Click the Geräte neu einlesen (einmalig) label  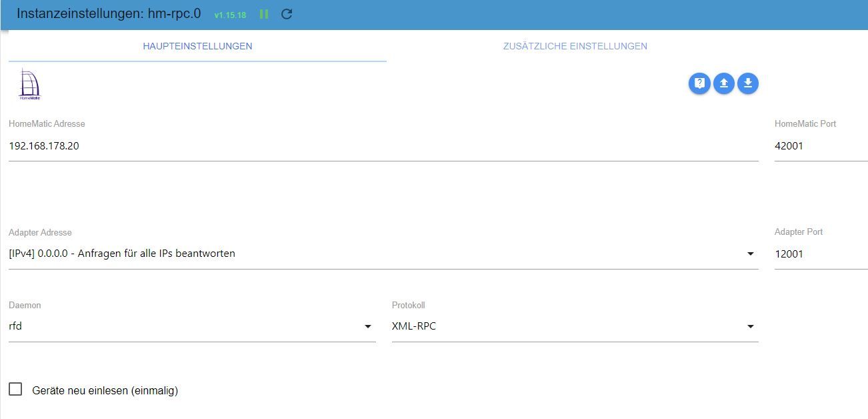[x=105, y=391]
